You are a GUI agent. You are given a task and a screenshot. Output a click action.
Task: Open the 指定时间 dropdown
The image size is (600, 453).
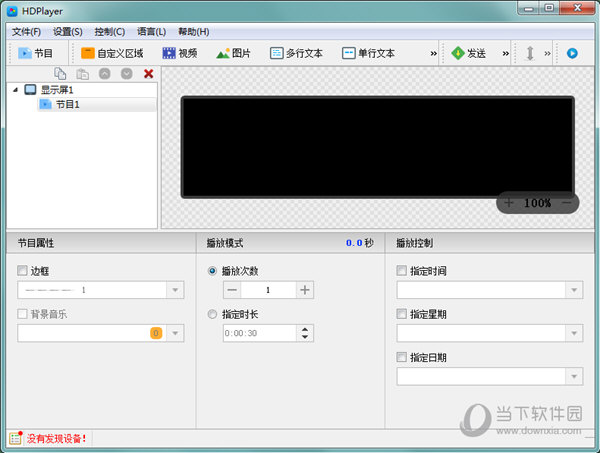click(574, 290)
